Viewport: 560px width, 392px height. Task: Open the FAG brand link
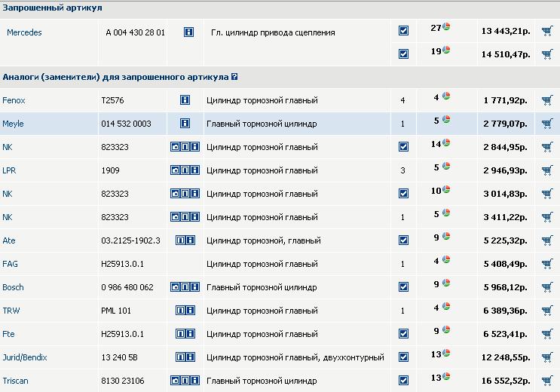point(10,264)
